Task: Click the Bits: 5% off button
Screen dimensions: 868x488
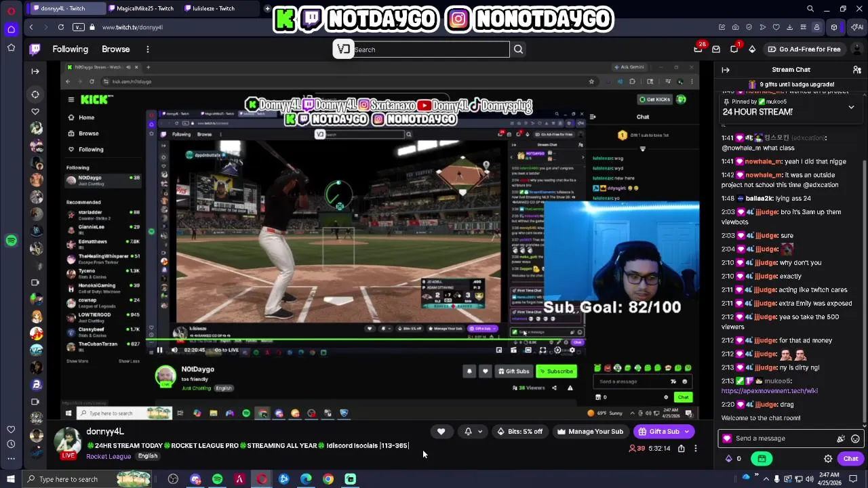Action: tap(520, 432)
